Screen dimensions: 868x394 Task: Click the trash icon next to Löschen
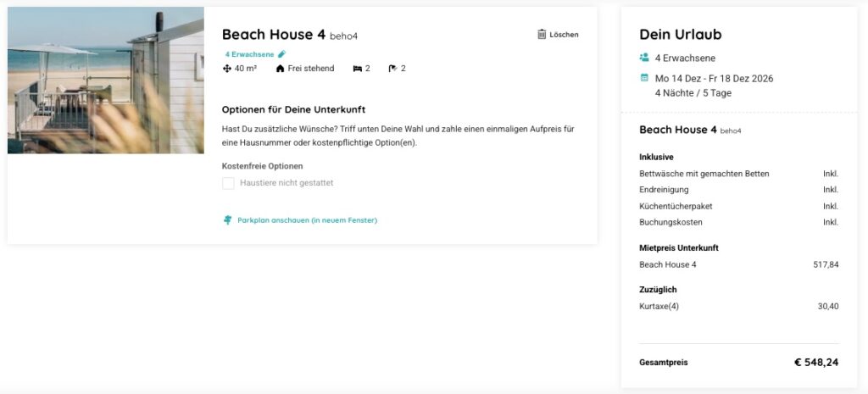point(542,34)
